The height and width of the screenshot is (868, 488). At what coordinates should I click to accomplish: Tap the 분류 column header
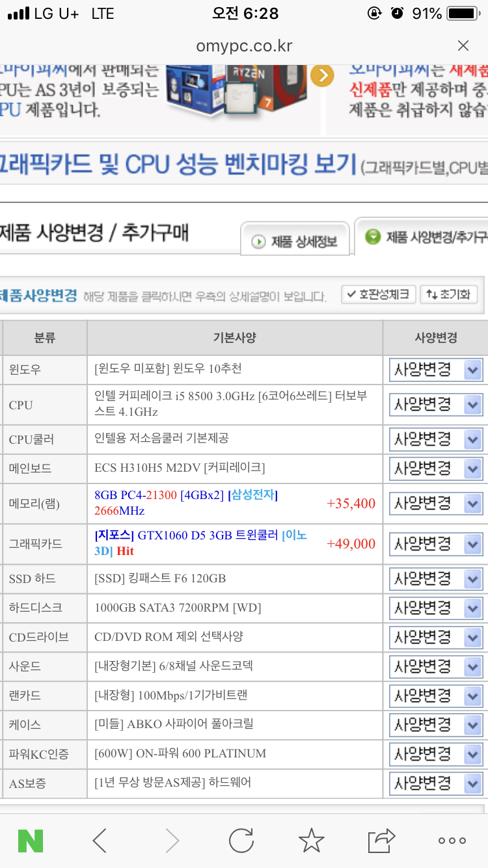pyautogui.click(x=45, y=338)
